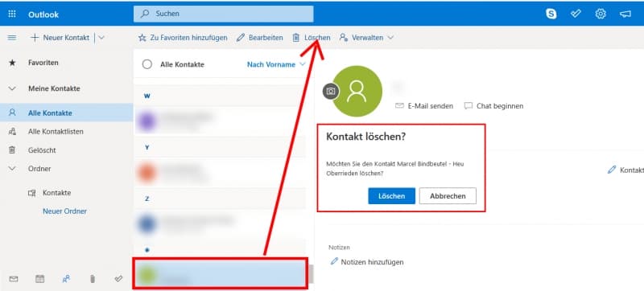The image size is (644, 291).
Task: Jump to letter W group header
Action: coord(147,96)
